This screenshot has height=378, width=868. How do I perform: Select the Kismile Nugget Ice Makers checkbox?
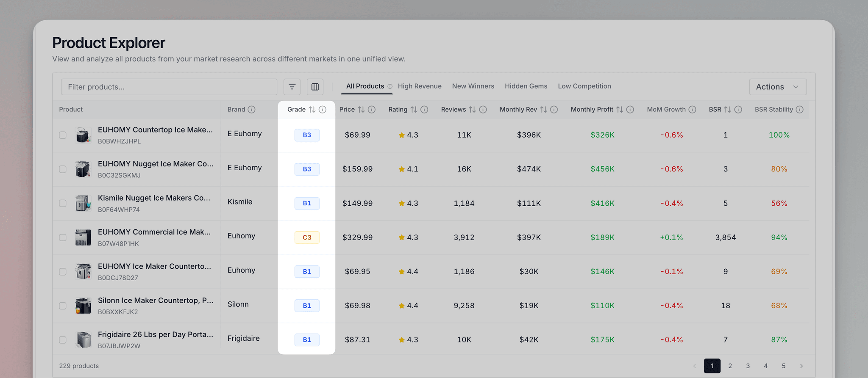(x=63, y=203)
